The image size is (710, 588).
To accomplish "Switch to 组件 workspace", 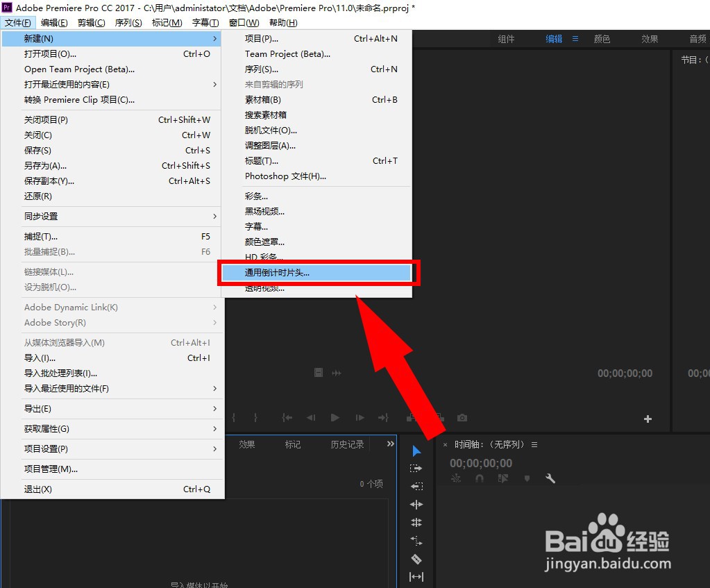I will point(506,39).
